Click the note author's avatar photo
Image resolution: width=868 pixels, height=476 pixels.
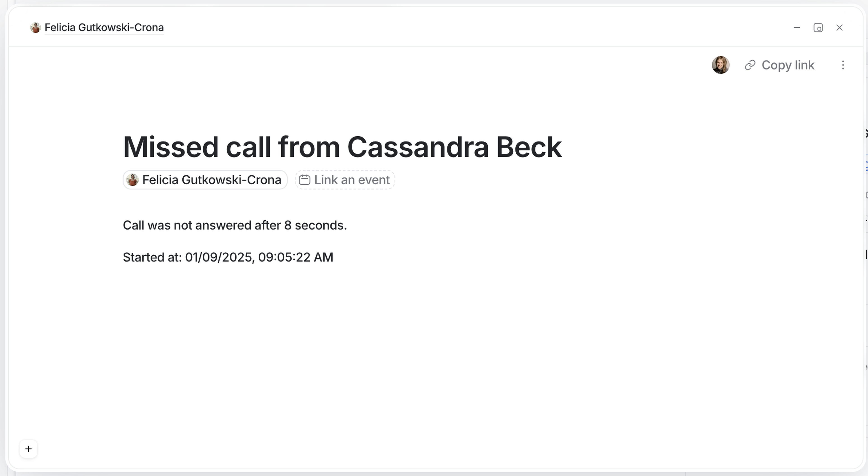(720, 65)
